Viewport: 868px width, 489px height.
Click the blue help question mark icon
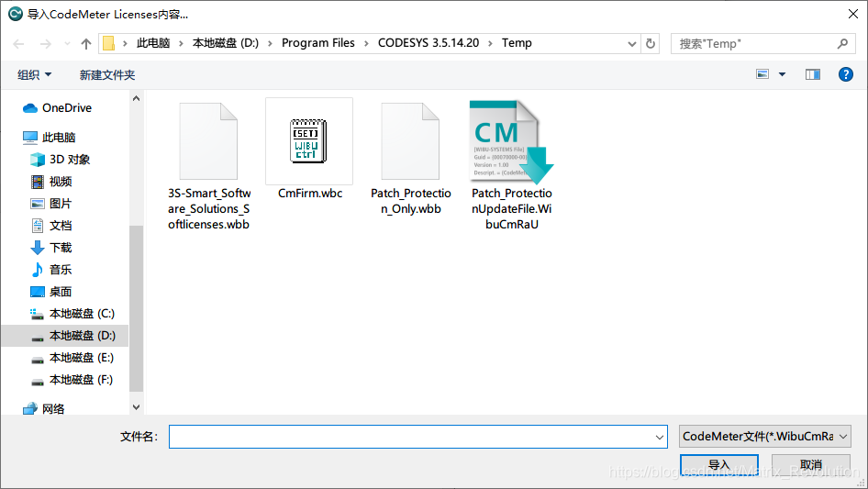tap(846, 74)
